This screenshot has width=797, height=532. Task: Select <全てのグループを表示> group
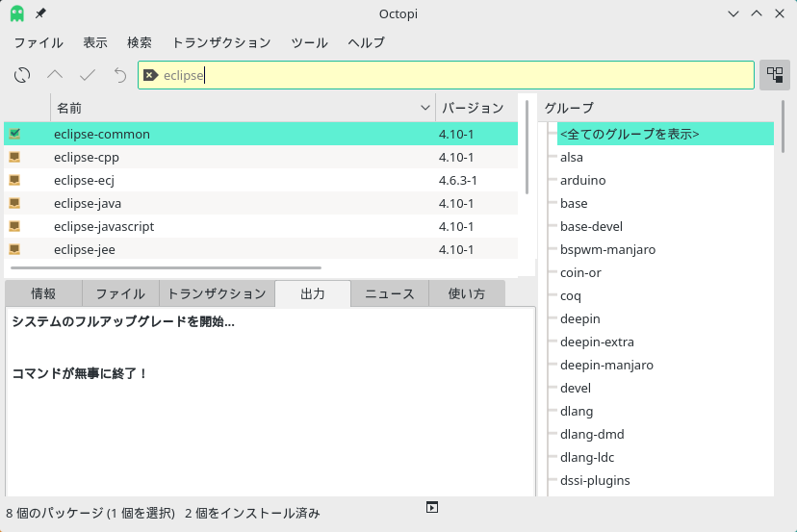665,134
